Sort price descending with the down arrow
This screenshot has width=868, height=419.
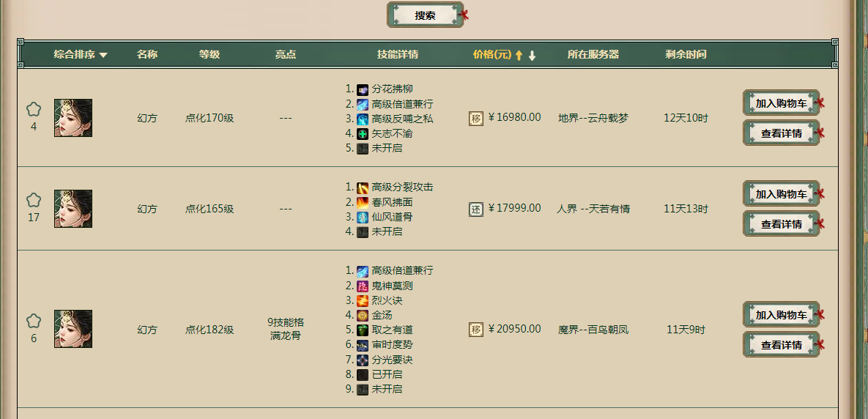(532, 56)
